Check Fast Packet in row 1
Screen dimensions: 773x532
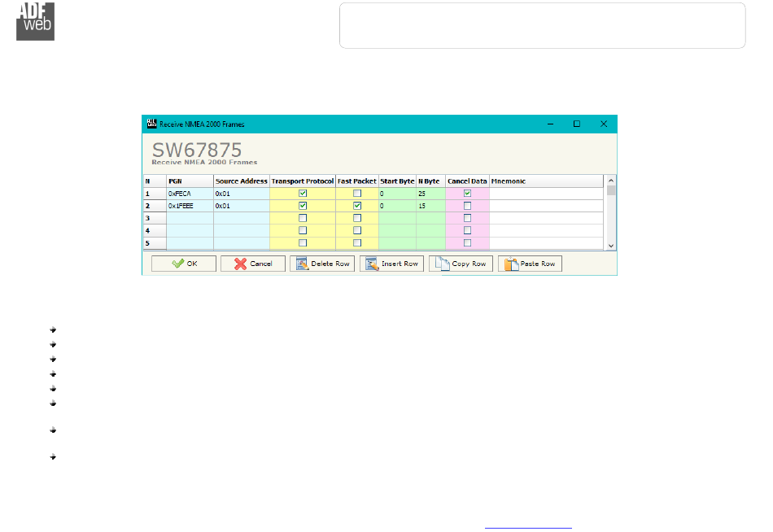point(357,194)
